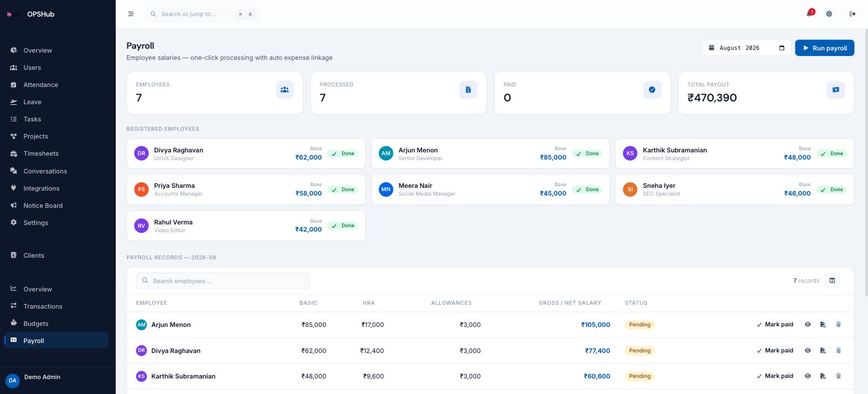Open the settings gear in the top bar

[829, 14]
